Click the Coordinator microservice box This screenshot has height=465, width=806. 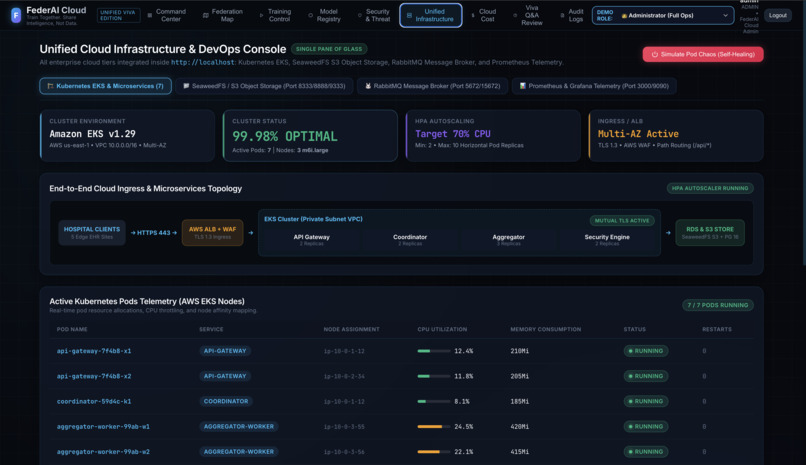pyautogui.click(x=410, y=239)
